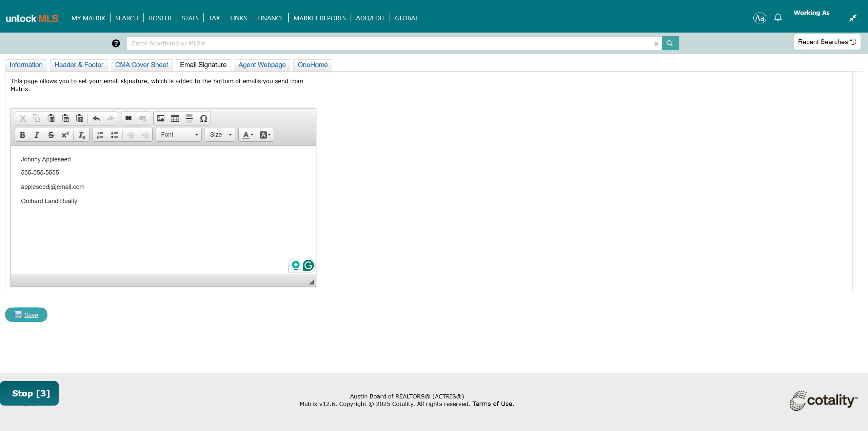Open the Font dropdown
Viewport: 868px width, 431px height.
[x=179, y=135]
